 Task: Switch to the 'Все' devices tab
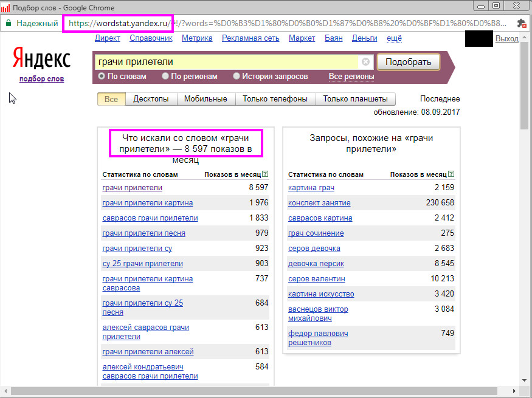coord(111,99)
